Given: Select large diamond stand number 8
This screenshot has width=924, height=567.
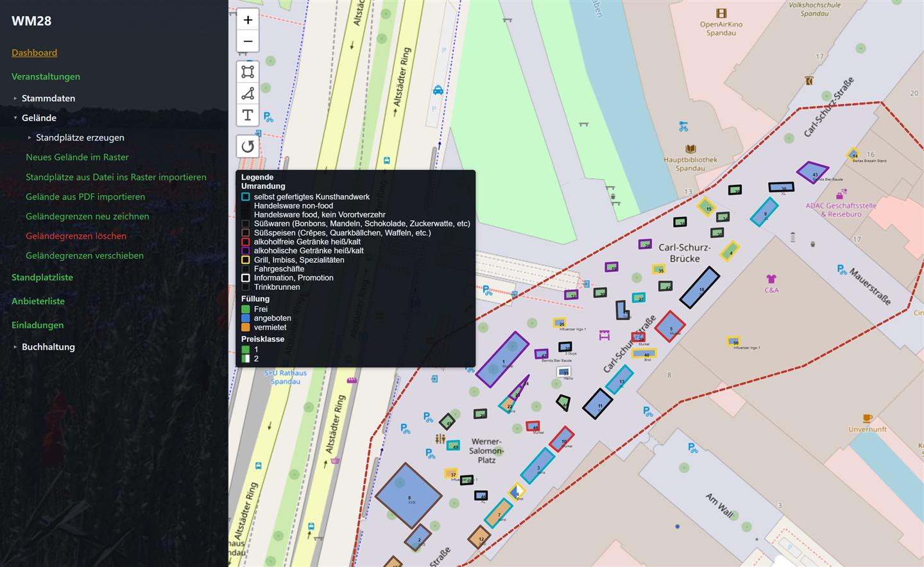Looking at the screenshot, I should point(409,496).
